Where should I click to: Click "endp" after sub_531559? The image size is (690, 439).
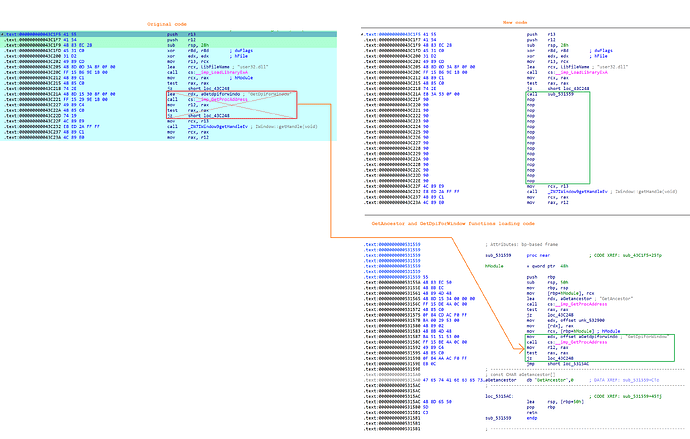532,418
